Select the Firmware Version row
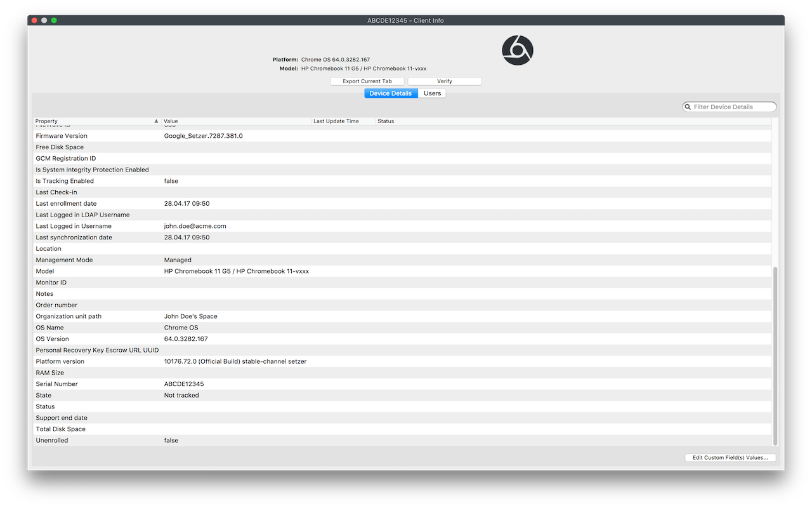The image size is (812, 508). [402, 136]
